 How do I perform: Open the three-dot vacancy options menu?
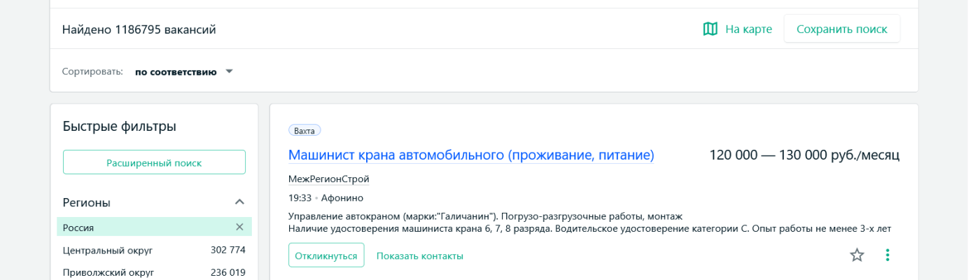point(888,255)
